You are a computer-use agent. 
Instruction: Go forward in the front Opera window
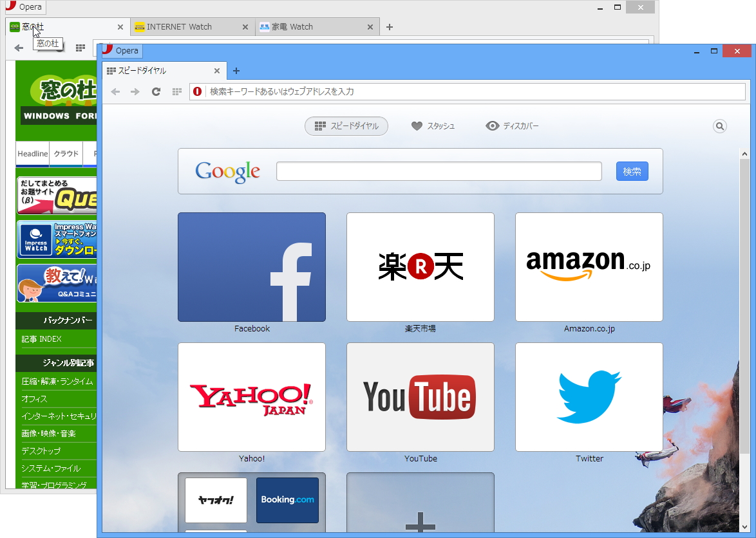[135, 91]
